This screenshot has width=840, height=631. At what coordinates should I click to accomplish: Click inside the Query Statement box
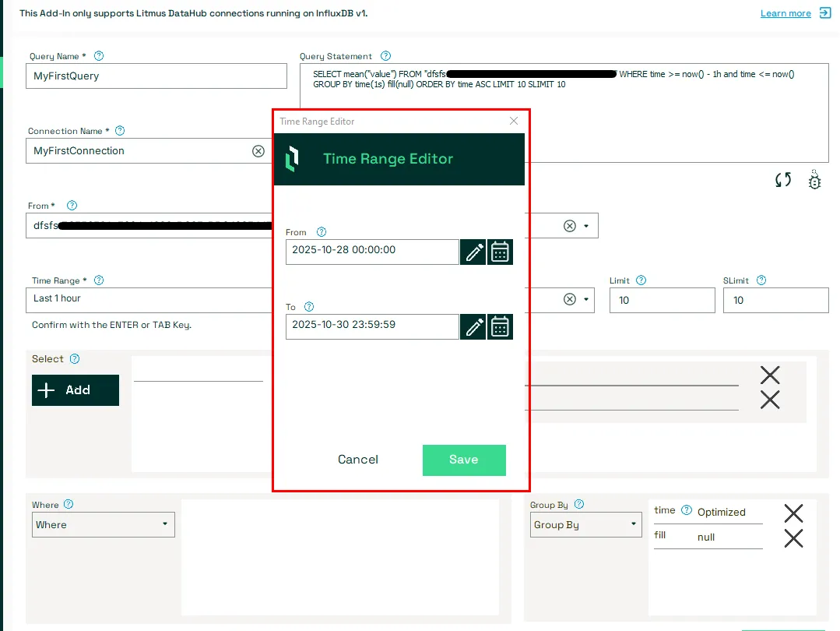pos(564,113)
